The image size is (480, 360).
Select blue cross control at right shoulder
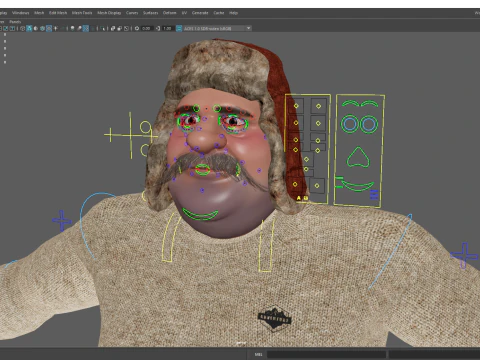(464, 256)
